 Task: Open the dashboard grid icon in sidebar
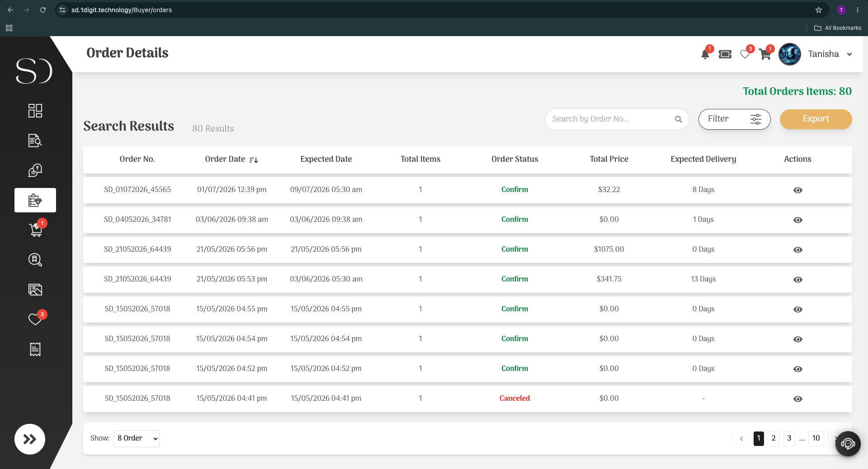pyautogui.click(x=35, y=111)
